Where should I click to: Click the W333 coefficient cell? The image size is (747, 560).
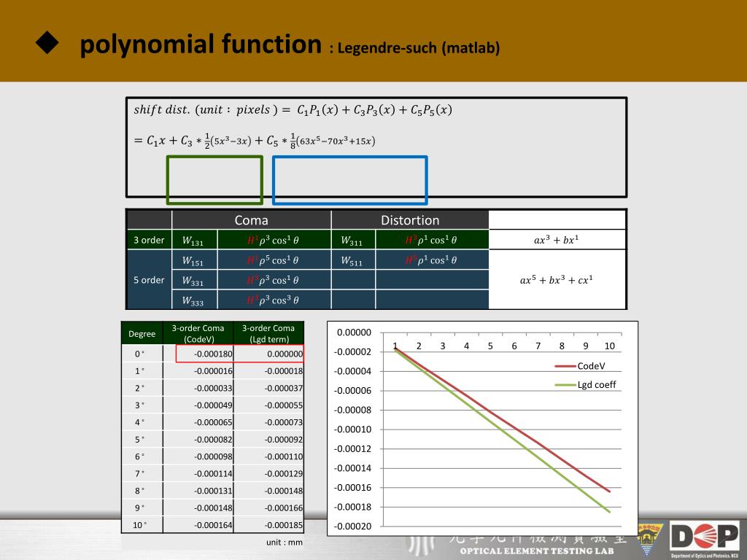pyautogui.click(x=193, y=300)
